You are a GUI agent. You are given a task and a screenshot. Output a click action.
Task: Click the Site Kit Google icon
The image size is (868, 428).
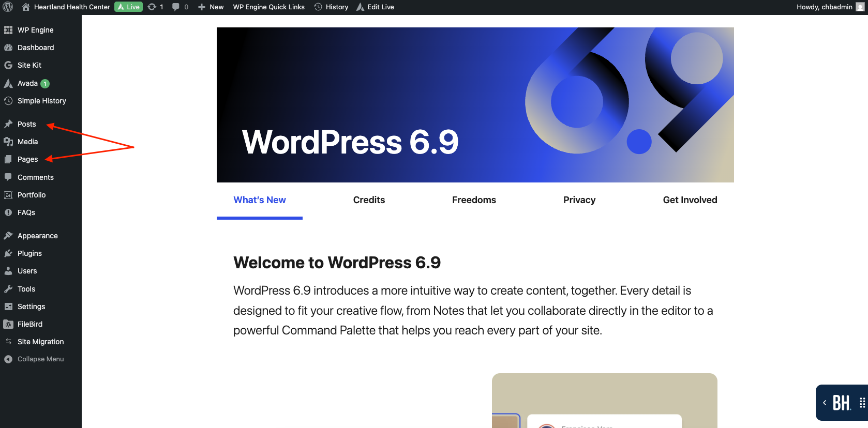point(8,65)
